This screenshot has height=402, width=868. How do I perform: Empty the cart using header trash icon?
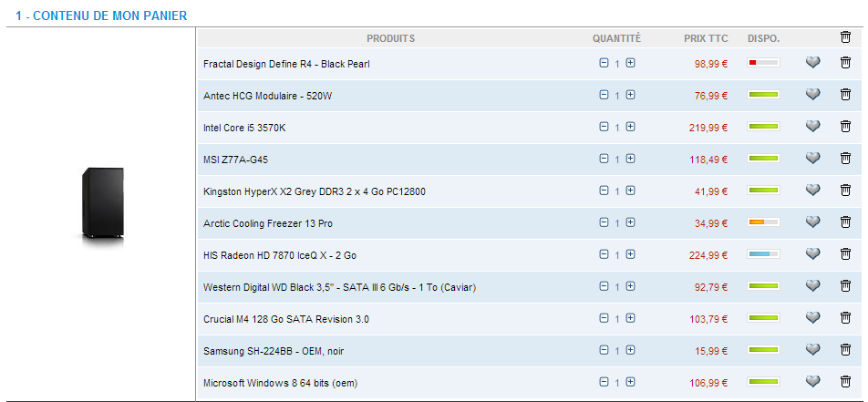click(x=845, y=37)
